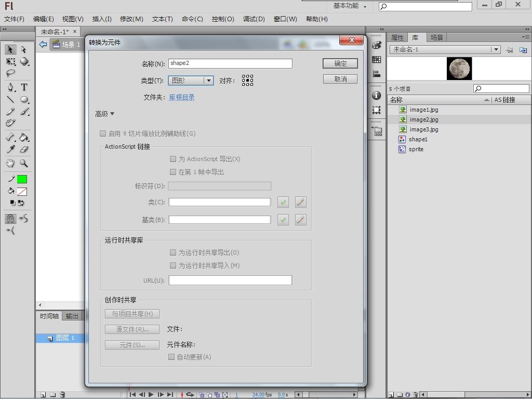
Task: Open the 窗口(W) menu
Action: click(x=285, y=19)
